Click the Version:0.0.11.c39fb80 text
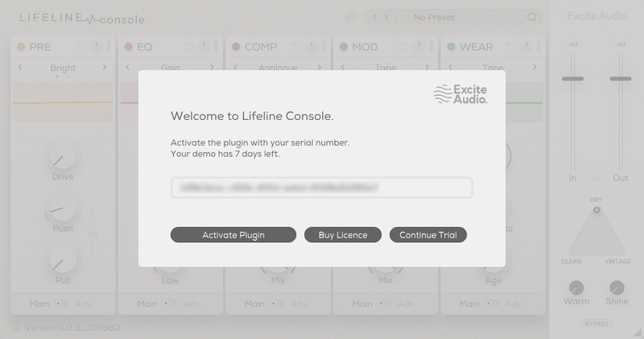 (72, 328)
